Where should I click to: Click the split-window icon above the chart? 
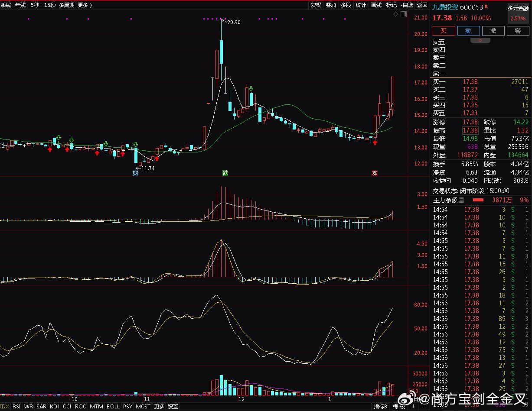tap(404, 14)
